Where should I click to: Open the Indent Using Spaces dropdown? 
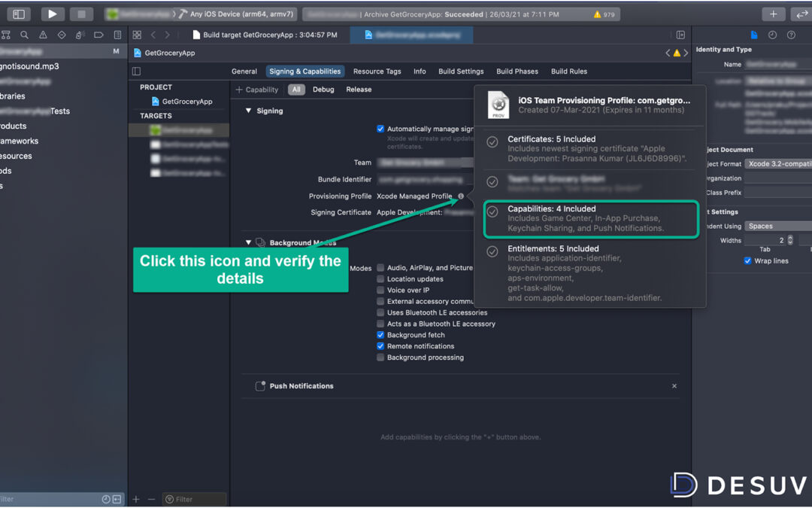[x=778, y=226]
